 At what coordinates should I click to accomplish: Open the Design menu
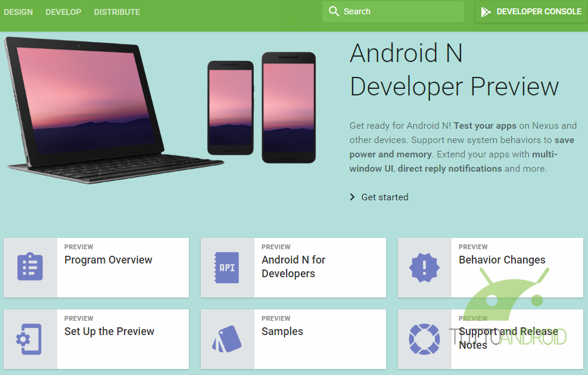click(18, 12)
